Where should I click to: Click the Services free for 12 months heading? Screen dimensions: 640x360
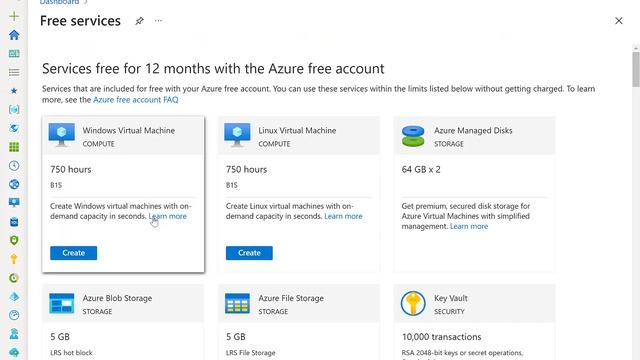point(213,69)
